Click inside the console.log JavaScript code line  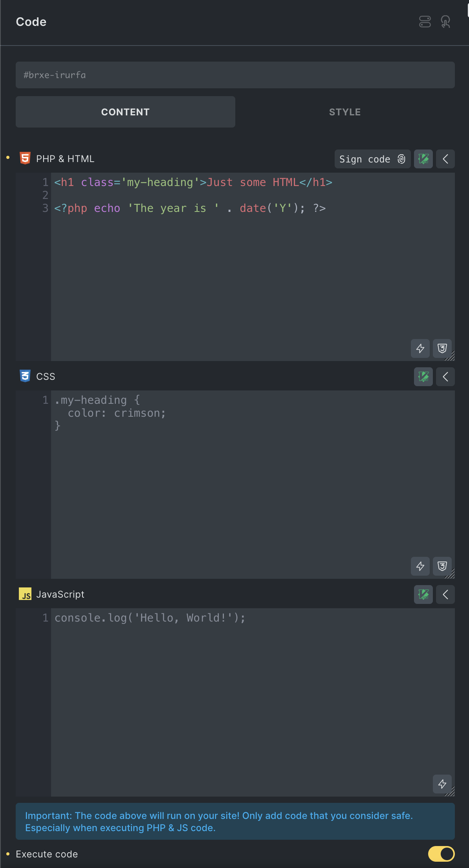click(150, 618)
